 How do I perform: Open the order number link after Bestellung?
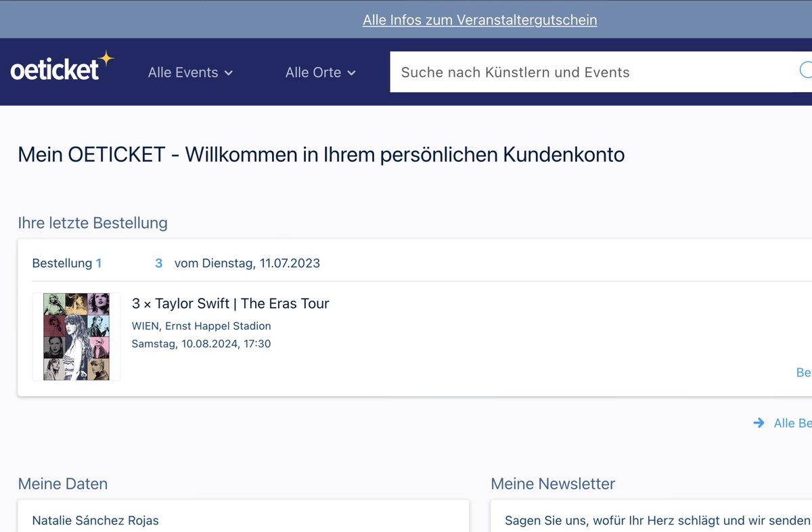coord(129,263)
